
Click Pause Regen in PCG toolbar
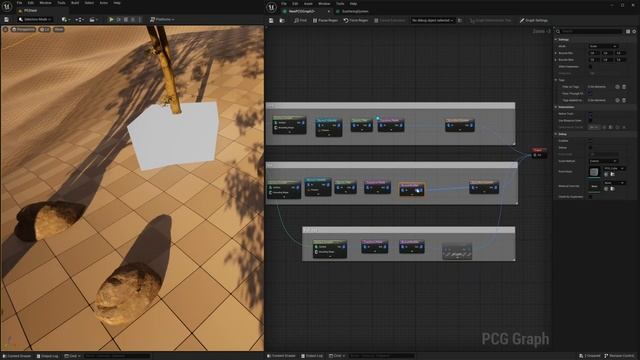click(325, 20)
